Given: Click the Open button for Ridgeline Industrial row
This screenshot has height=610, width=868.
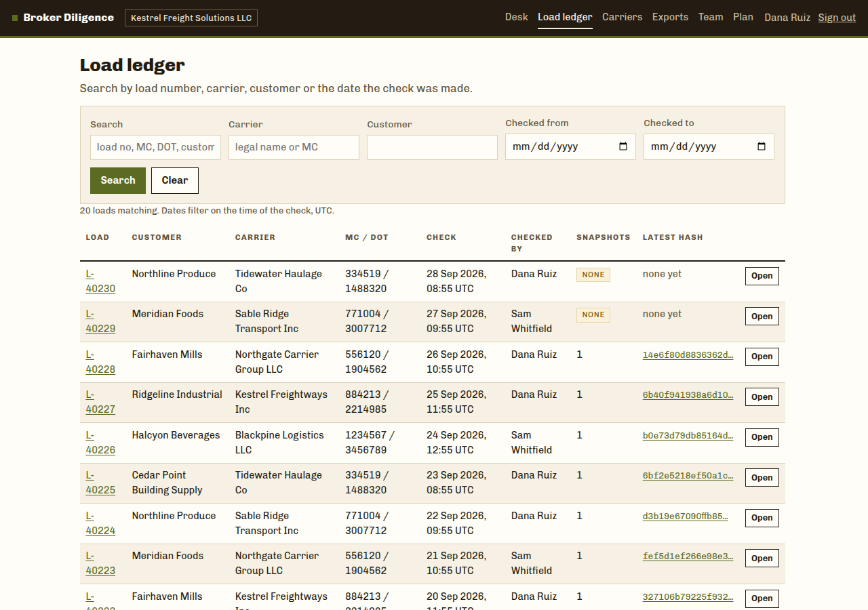Looking at the screenshot, I should tap(762, 397).
